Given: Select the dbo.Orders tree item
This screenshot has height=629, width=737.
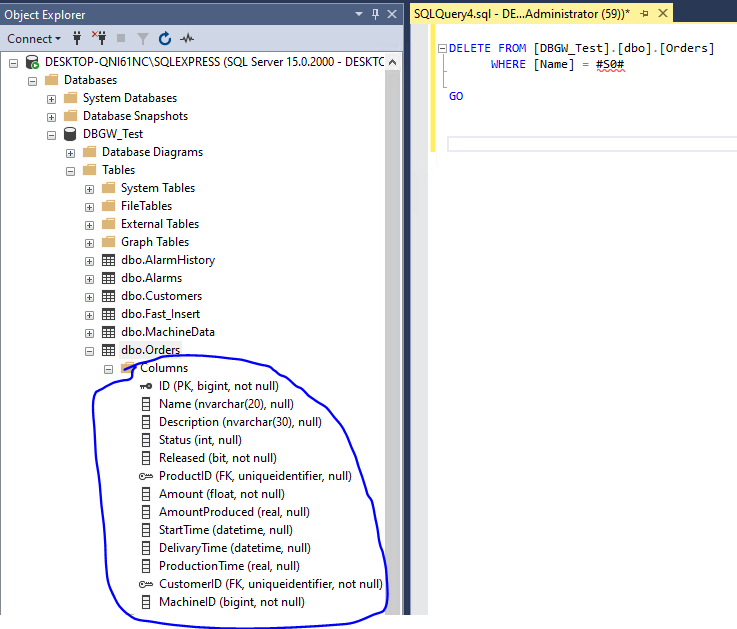Looking at the screenshot, I should tap(150, 350).
